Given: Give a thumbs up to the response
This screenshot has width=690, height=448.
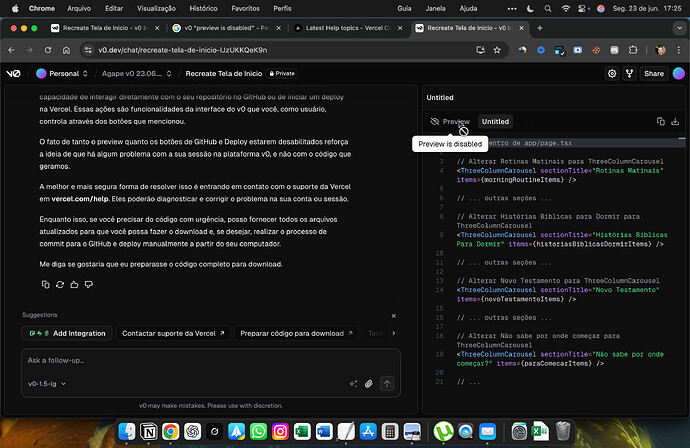Looking at the screenshot, I should point(74,284).
